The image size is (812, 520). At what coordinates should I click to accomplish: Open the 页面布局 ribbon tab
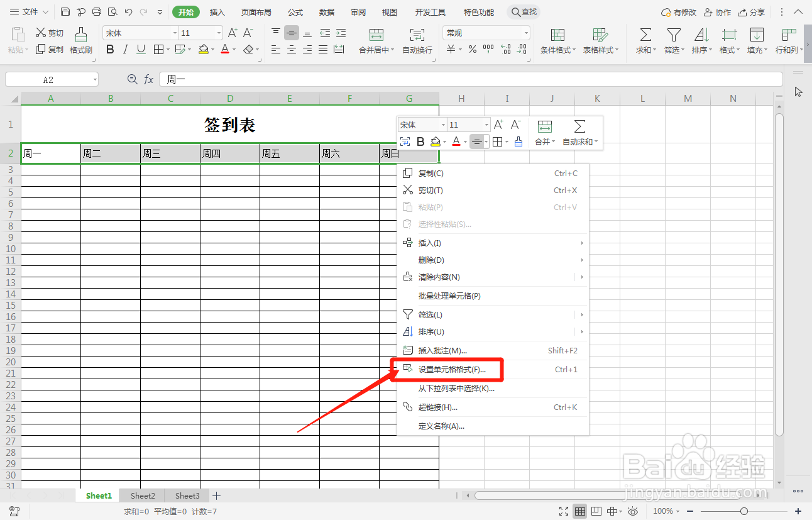pos(256,13)
